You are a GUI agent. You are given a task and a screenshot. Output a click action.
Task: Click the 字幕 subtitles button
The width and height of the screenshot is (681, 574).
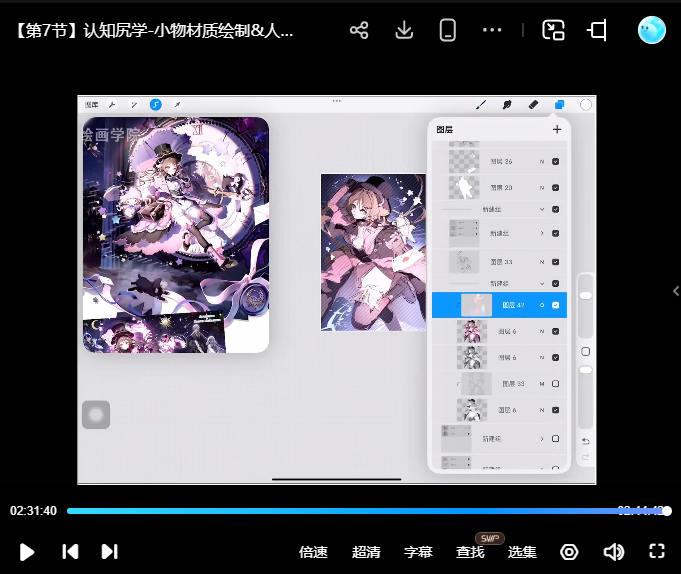click(x=418, y=552)
